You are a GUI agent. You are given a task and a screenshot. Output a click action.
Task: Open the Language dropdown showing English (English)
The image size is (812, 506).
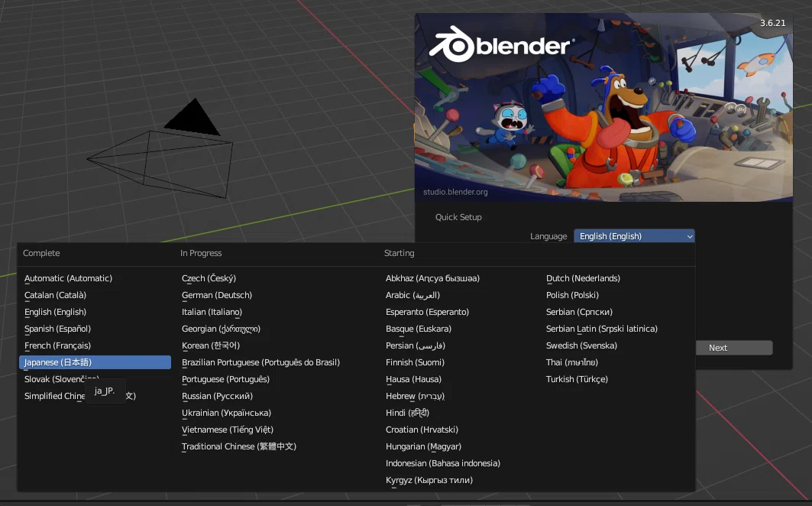pyautogui.click(x=634, y=236)
